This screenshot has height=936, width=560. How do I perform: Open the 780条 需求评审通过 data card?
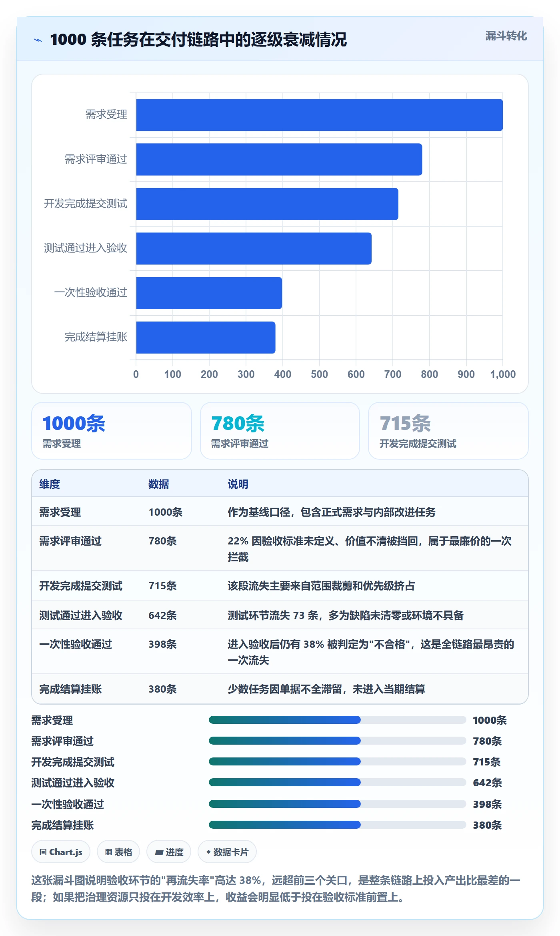280,431
